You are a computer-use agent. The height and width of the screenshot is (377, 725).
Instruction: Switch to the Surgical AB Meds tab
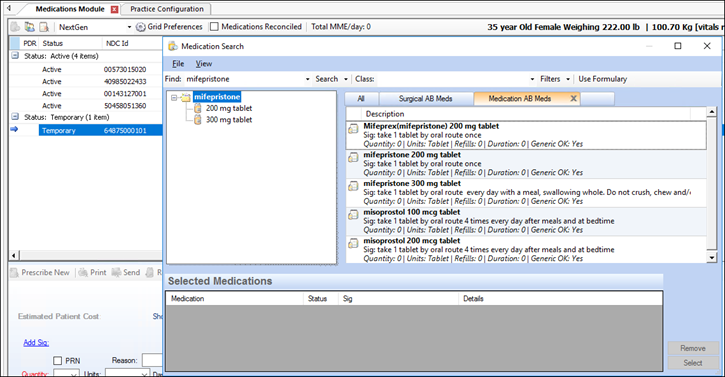point(425,99)
